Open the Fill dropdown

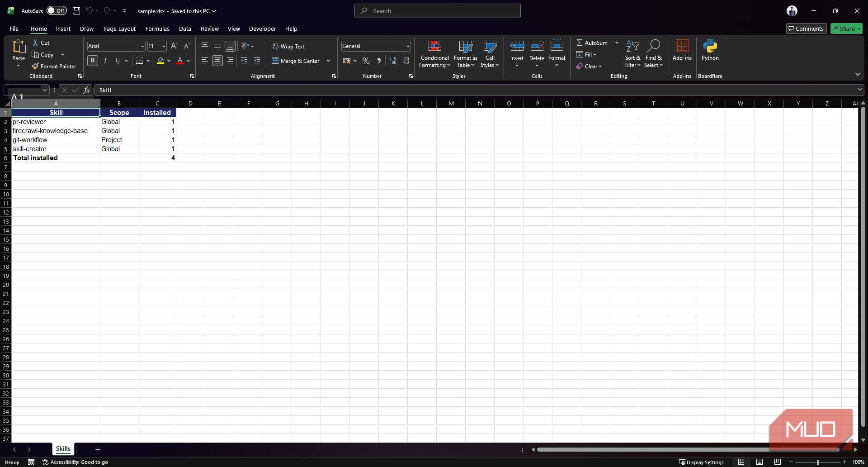click(586, 54)
